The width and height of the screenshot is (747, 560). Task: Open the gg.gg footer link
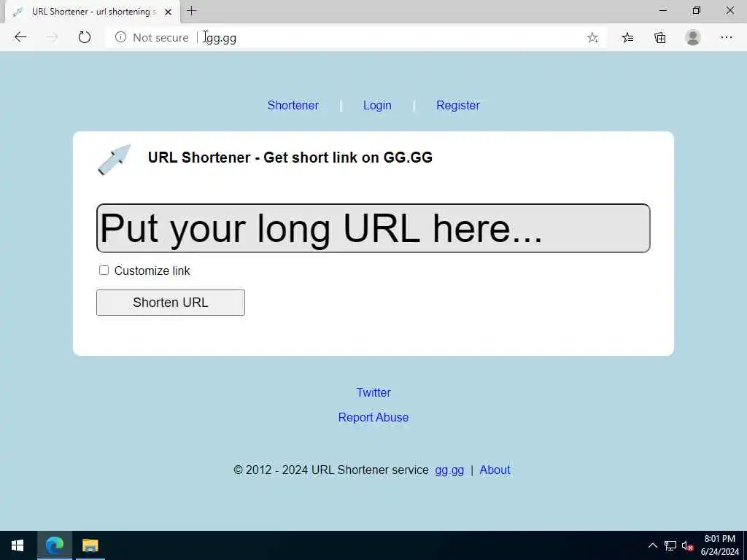tap(449, 470)
